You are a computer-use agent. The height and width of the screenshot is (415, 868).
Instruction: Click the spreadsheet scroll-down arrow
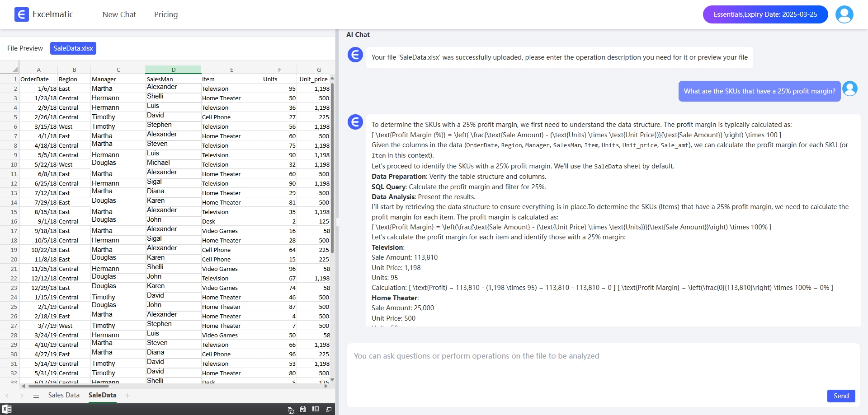pyautogui.click(x=332, y=380)
